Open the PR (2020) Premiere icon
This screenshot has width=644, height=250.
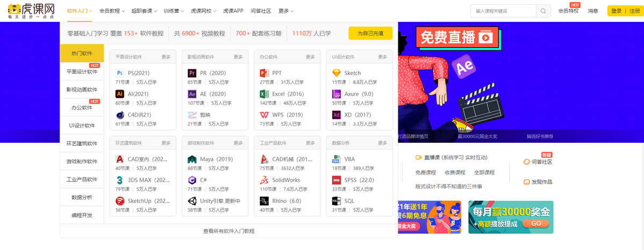[192, 73]
